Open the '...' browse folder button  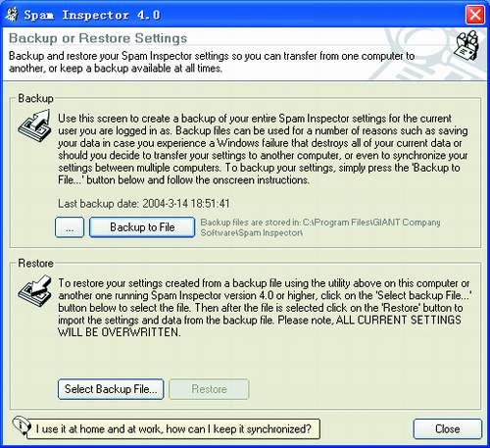pyautogui.click(x=70, y=227)
